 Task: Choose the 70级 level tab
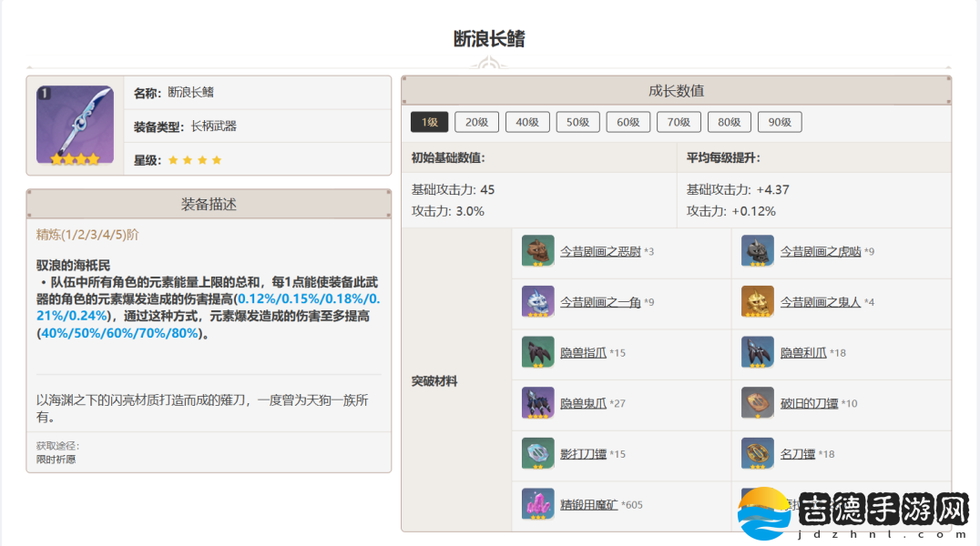coord(679,122)
